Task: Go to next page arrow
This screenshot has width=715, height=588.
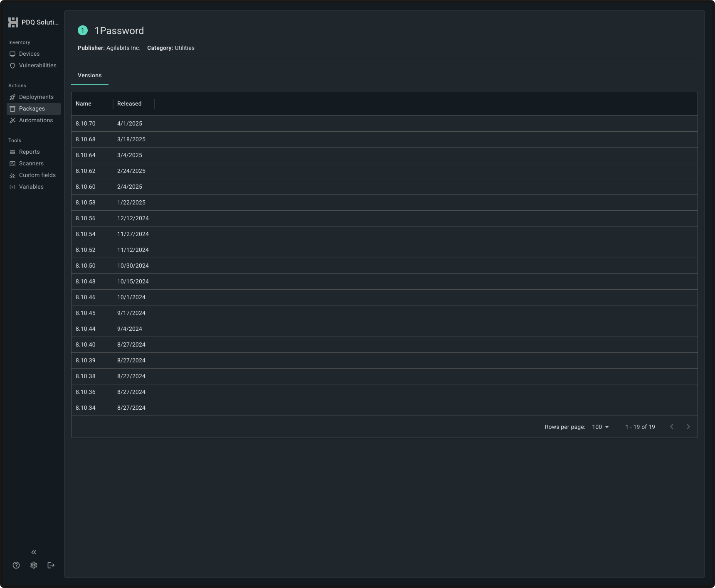Action: tap(688, 427)
